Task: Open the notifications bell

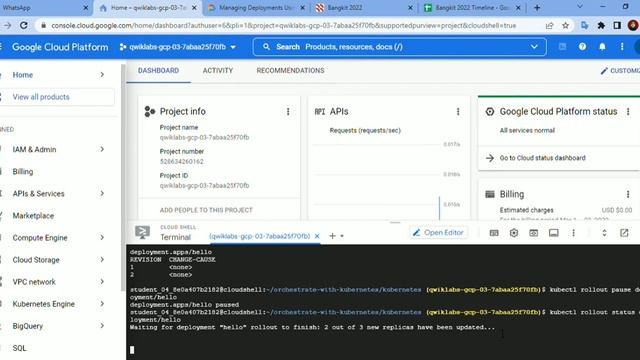Action: tap(602, 47)
